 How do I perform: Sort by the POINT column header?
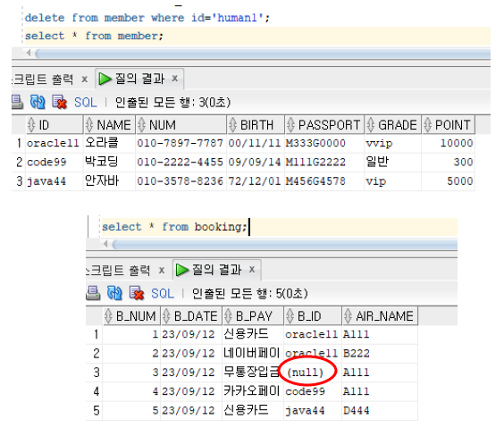(x=449, y=125)
